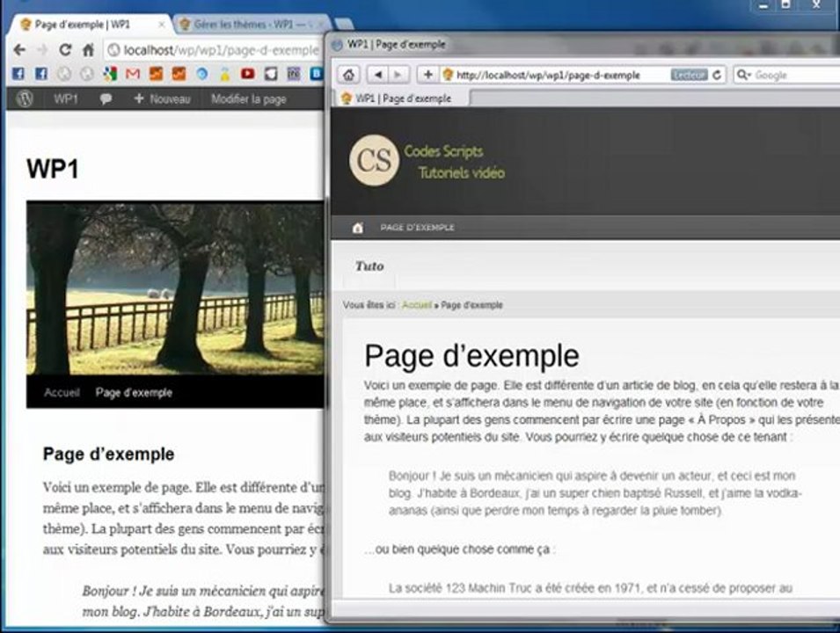Image resolution: width=840 pixels, height=633 pixels.
Task: Open the WP1 admin bar menu
Action: point(65,99)
